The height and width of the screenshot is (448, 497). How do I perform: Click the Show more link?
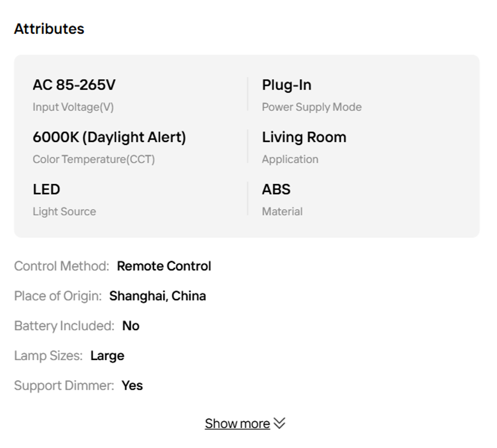(x=237, y=423)
